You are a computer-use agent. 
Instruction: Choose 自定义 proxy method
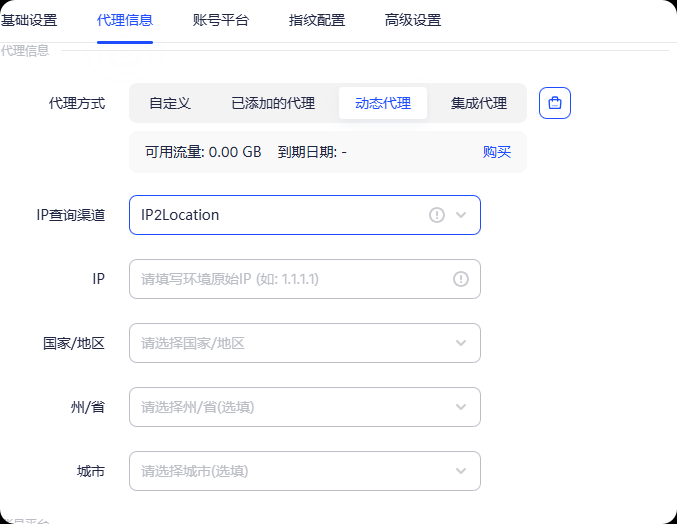coord(170,103)
